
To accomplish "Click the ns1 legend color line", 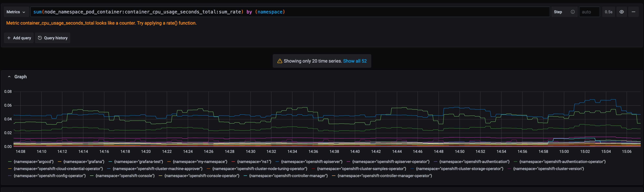I will [x=233, y=162].
